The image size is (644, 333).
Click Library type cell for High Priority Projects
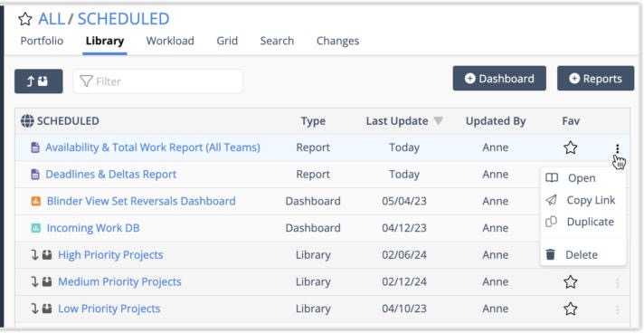tap(313, 255)
